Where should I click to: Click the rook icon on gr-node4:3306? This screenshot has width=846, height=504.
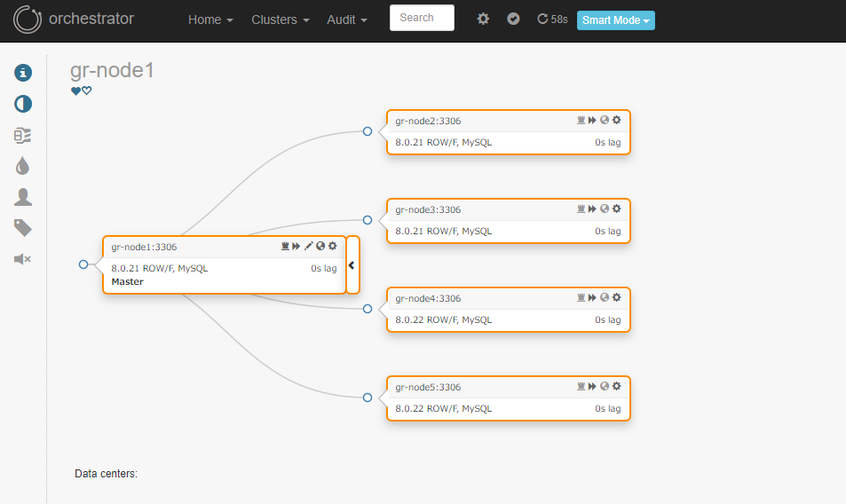point(581,297)
